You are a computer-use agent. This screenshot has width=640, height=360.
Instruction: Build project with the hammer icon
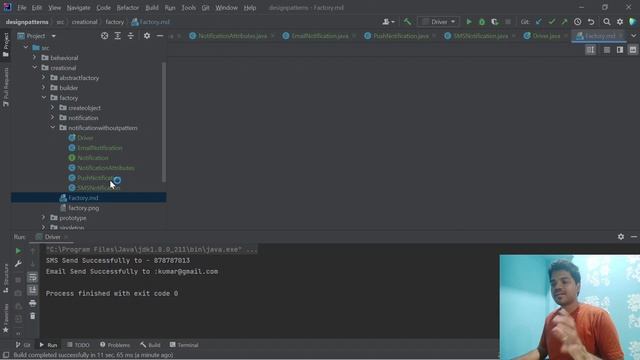coord(407,22)
